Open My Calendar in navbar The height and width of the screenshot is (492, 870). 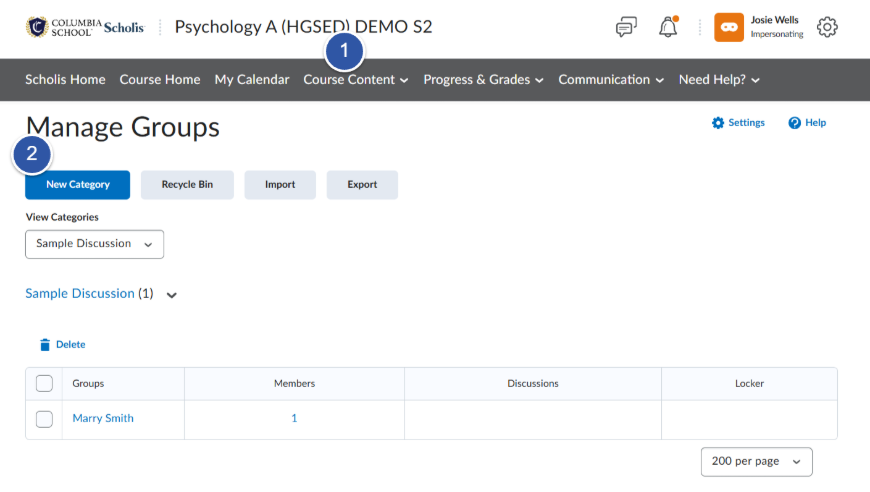(252, 80)
